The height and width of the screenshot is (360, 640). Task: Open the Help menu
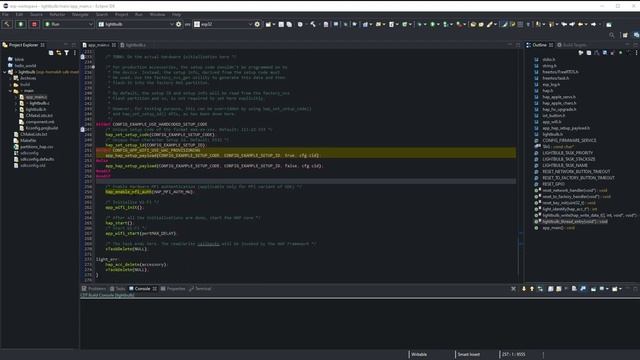point(176,15)
